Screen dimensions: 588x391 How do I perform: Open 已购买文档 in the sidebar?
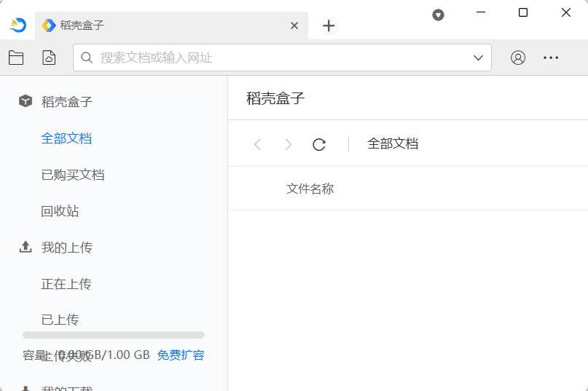73,175
